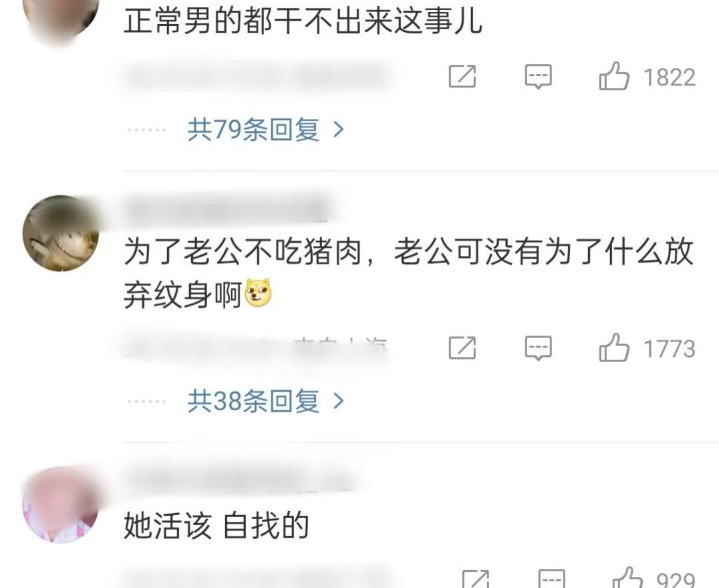This screenshot has width=719, height=588.
Task: Share the comment with 1822 likes
Action: click(x=462, y=76)
